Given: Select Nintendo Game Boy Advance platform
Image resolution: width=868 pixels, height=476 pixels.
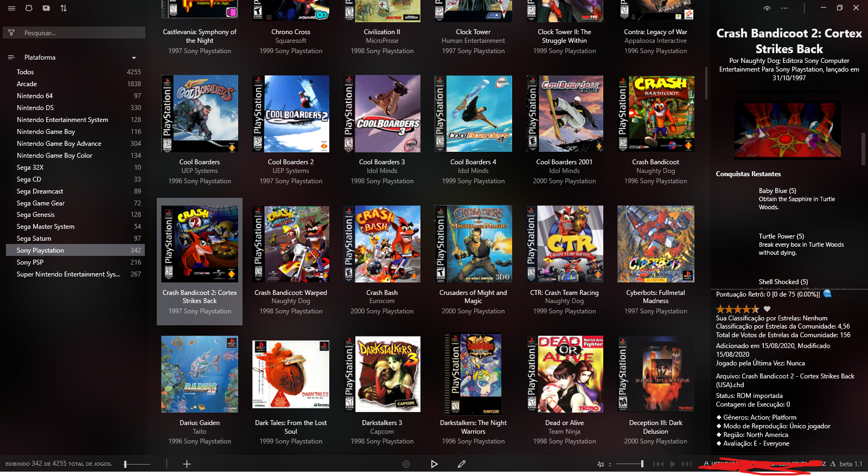Looking at the screenshot, I should pos(75,144).
